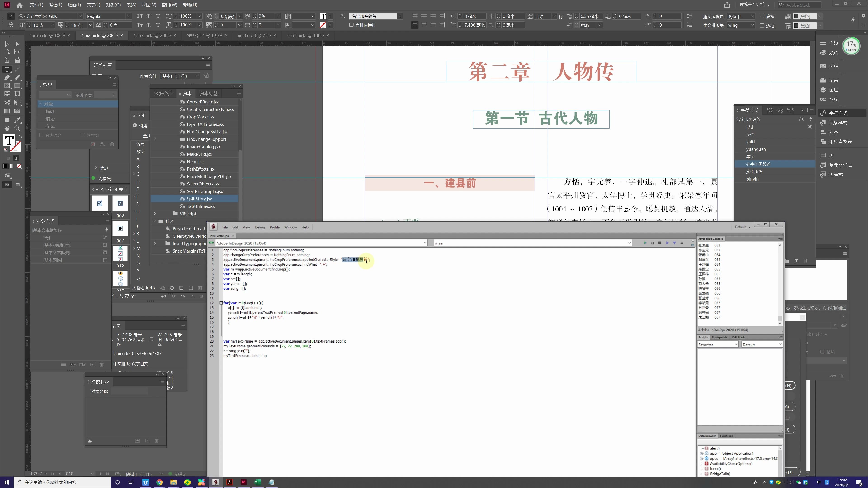The height and width of the screenshot is (488, 868).
Task: Click checked sample checkbox labeled 002
Action: coord(120,203)
